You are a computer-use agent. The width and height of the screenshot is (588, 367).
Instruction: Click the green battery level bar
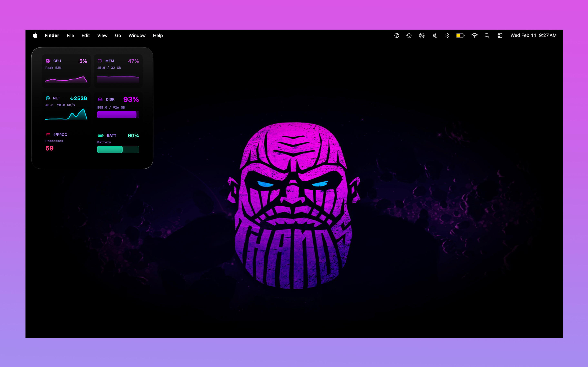118,149
